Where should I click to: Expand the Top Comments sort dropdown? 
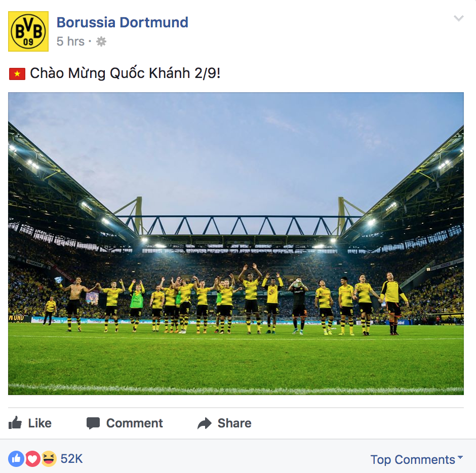pos(416,459)
